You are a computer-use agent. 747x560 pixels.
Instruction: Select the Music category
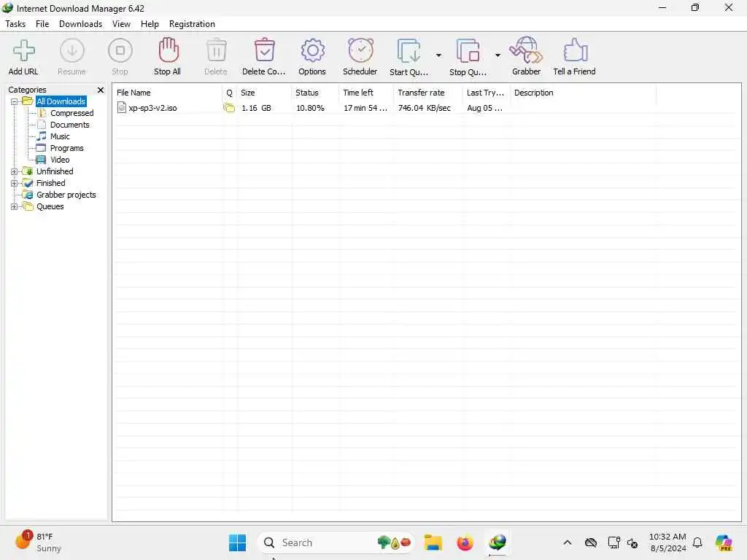60,136
